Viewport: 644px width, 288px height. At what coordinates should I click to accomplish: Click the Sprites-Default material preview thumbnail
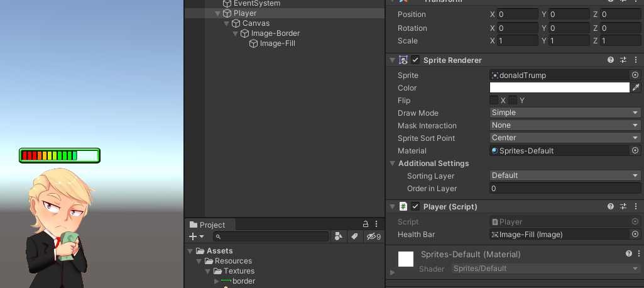click(405, 259)
